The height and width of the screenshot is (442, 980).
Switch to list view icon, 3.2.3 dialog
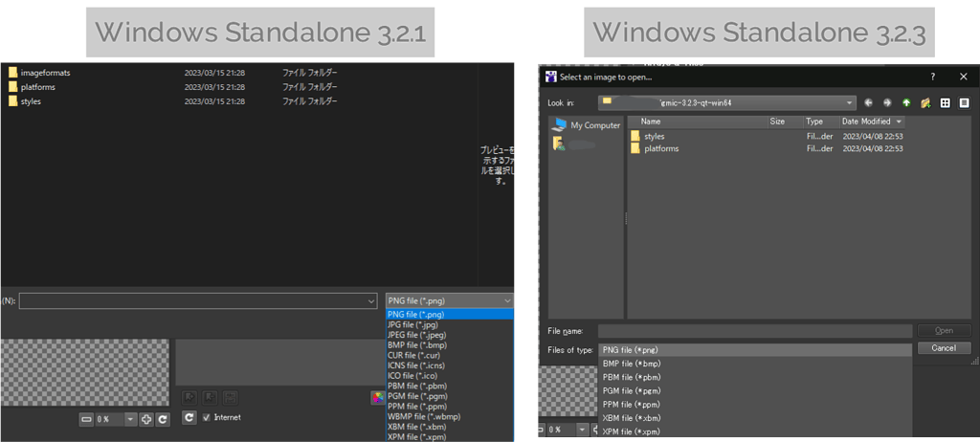(945, 103)
